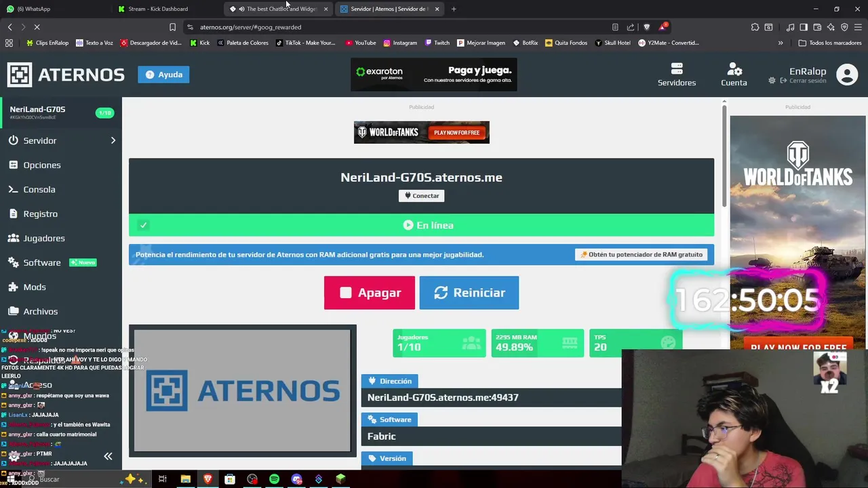Click the Apagar stop button
The width and height of the screenshot is (868, 488).
point(370,293)
